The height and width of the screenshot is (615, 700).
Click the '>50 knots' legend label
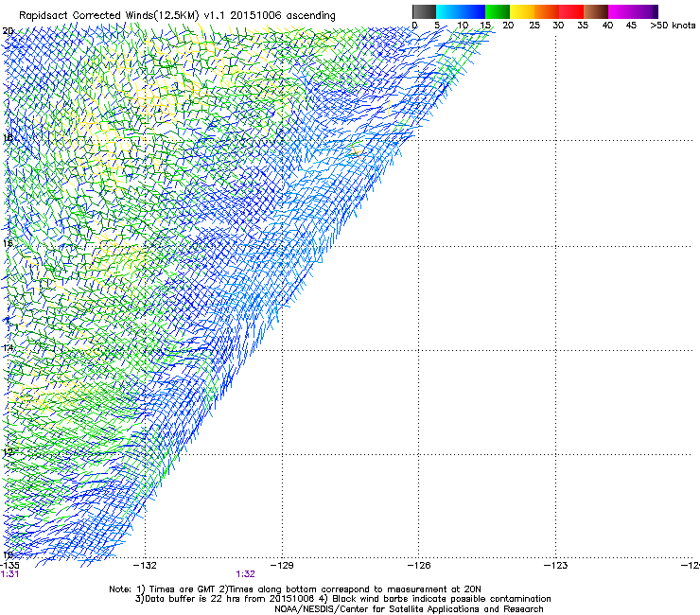[x=673, y=26]
